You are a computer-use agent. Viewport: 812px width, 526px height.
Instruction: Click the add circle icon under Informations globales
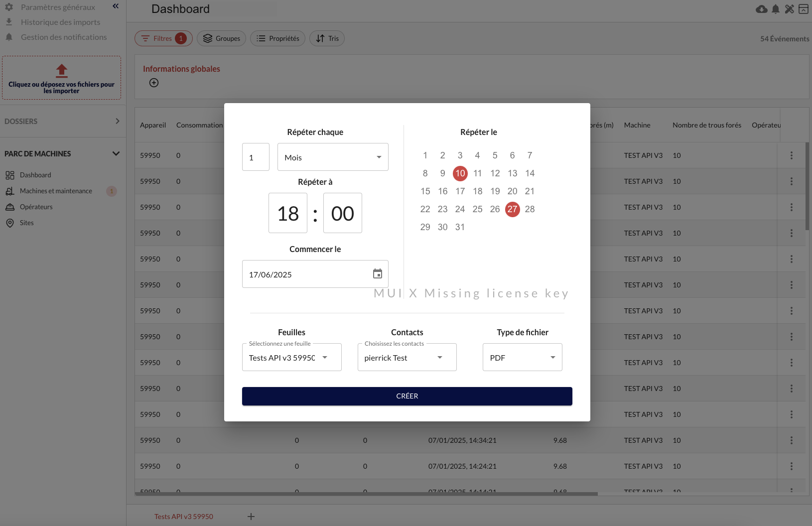[154, 83]
